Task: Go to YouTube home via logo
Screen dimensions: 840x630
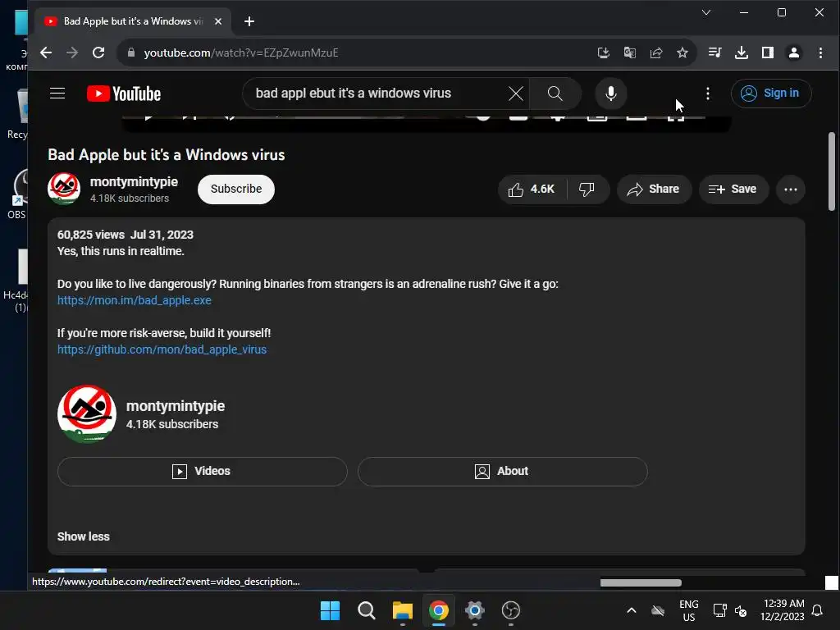Action: 124,94
